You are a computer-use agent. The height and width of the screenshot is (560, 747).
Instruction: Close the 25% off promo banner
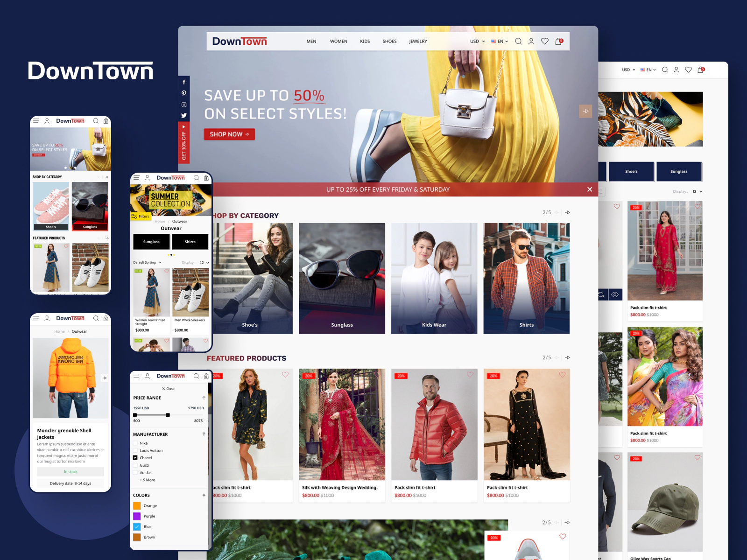[x=590, y=189]
